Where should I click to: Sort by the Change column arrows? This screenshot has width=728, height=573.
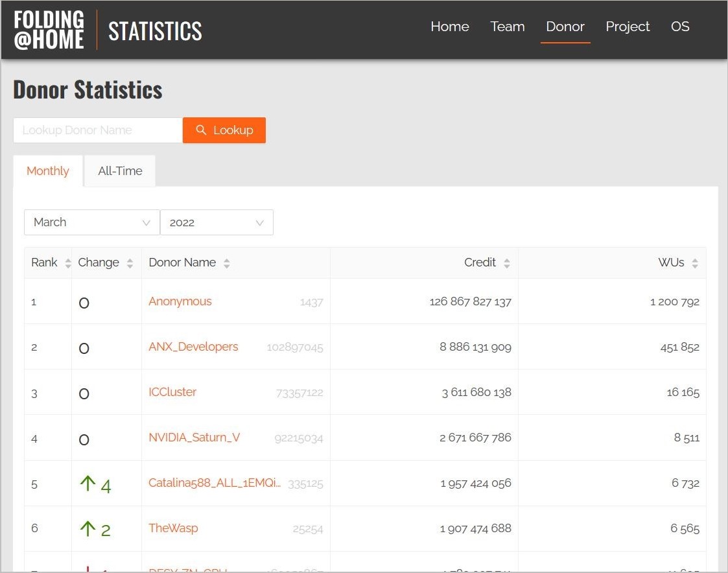(x=130, y=263)
